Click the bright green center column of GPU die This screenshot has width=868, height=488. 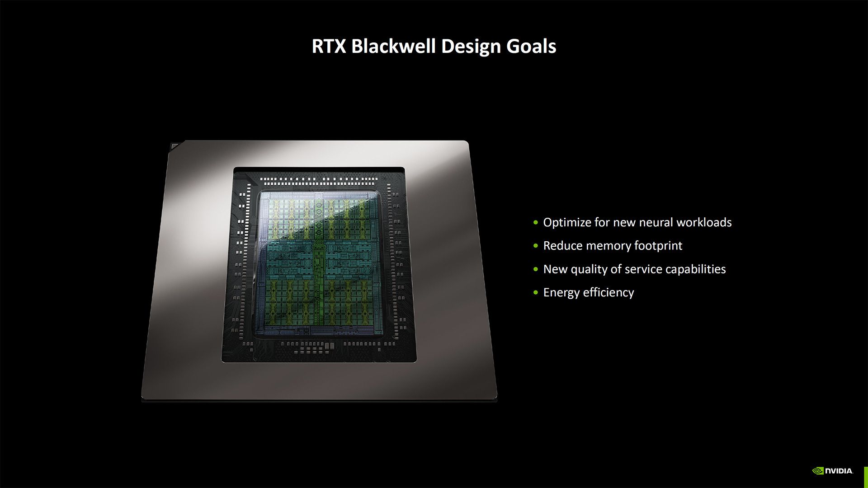(320, 262)
